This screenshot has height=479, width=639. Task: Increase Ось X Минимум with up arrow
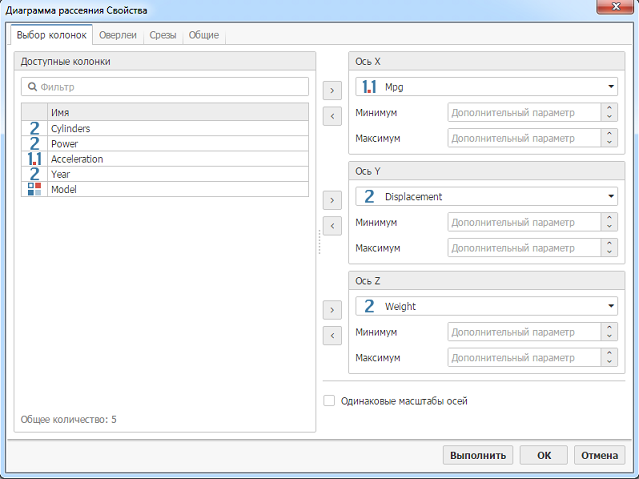tap(609, 108)
